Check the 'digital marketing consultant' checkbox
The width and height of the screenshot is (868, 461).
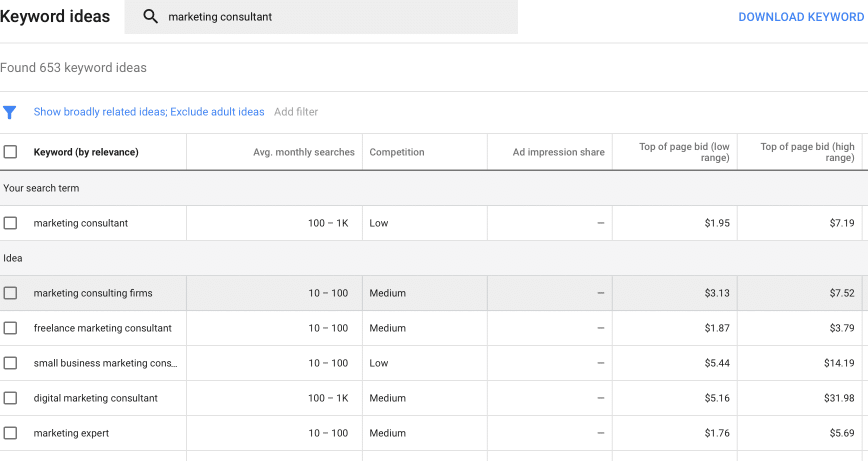click(x=10, y=398)
